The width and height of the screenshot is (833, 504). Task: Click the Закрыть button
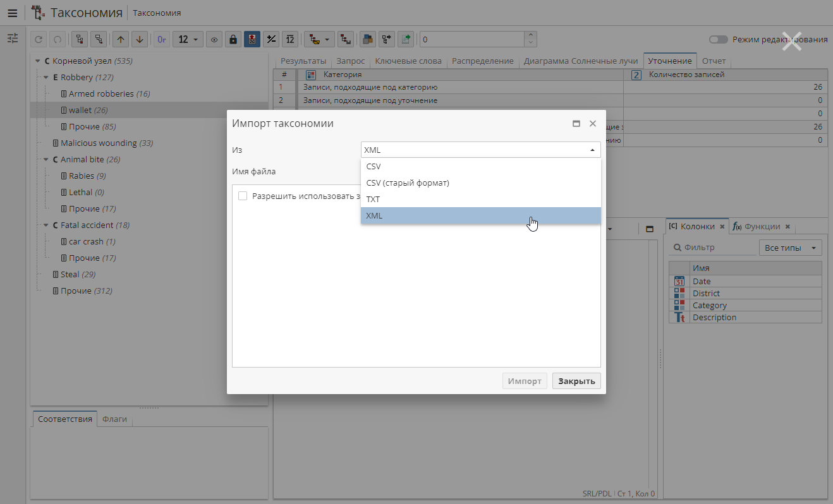[x=576, y=381]
